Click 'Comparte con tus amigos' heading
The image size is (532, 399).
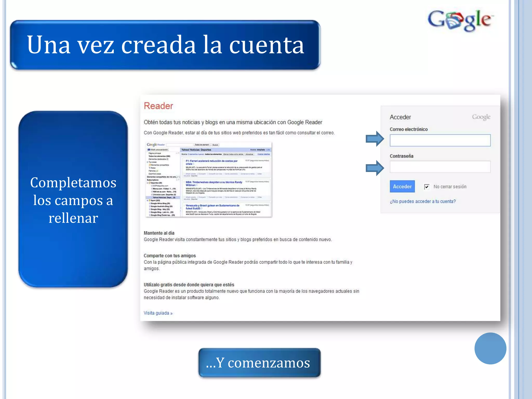(170, 256)
